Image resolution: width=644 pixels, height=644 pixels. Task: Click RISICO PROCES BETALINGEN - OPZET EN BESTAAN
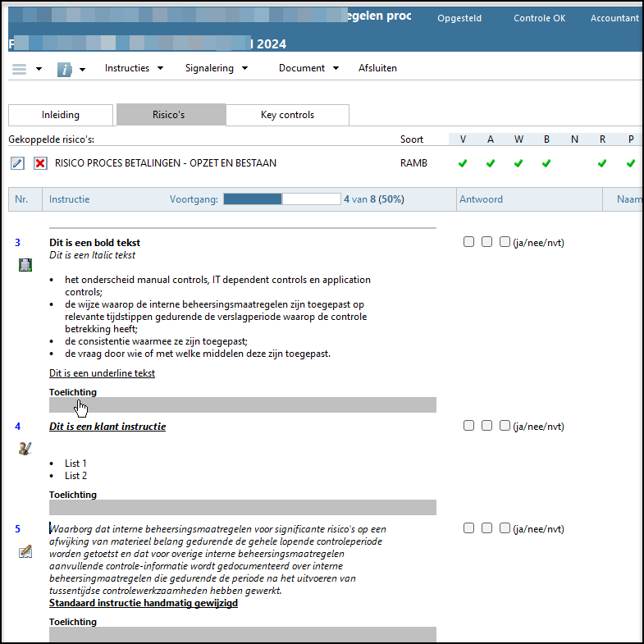(166, 163)
